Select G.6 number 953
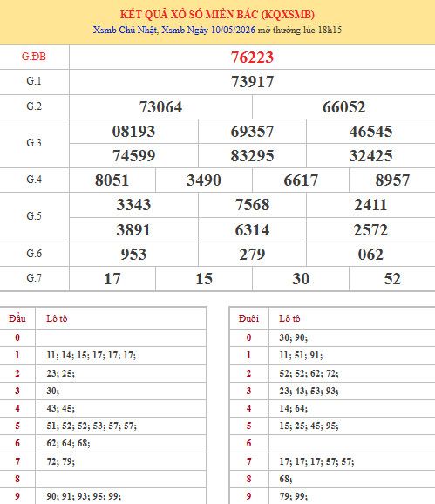Viewport: 435px width, 504px height. click(133, 255)
